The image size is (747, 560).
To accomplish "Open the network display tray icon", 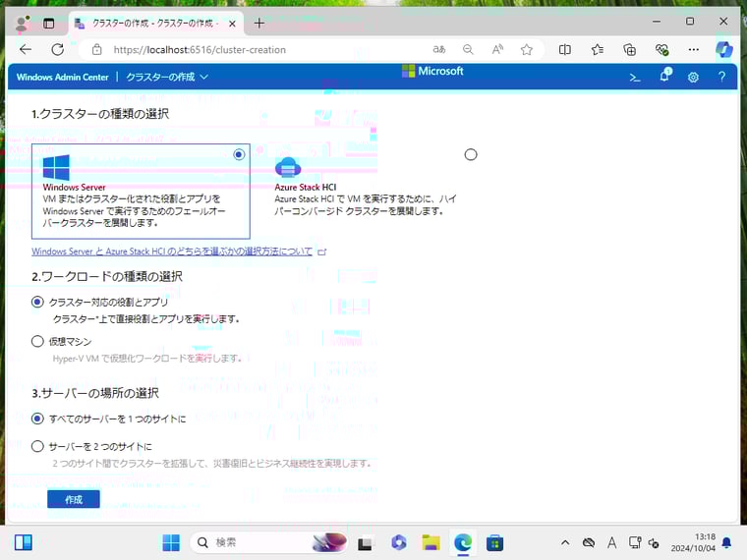I will click(x=635, y=542).
